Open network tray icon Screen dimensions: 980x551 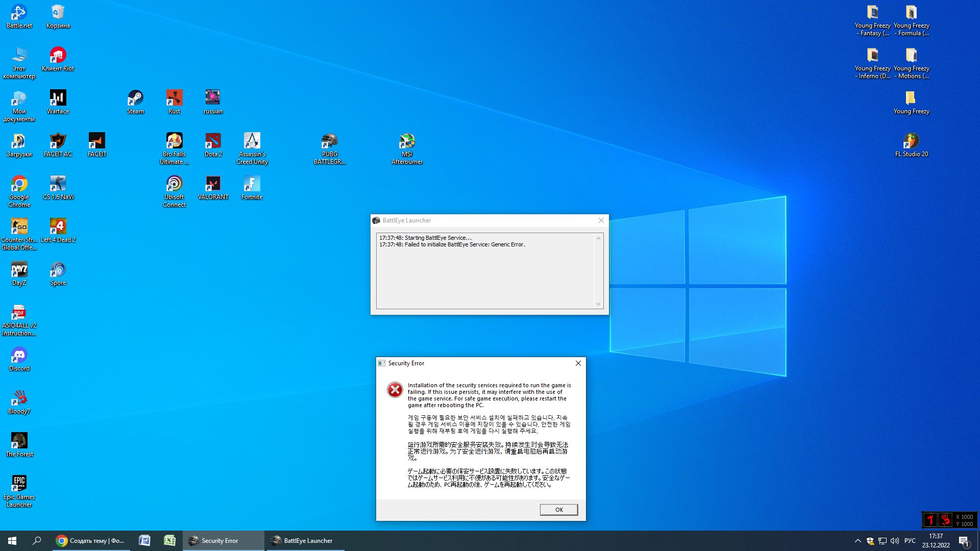tap(883, 541)
